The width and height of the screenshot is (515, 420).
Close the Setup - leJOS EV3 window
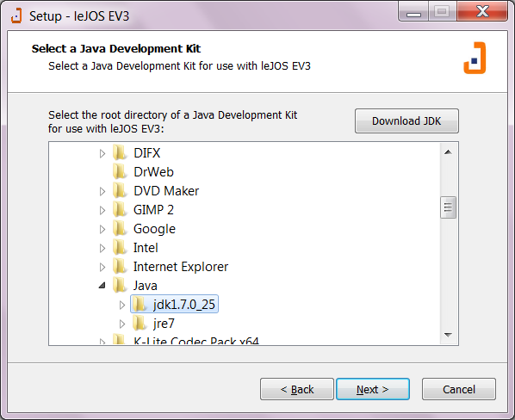click(482, 11)
